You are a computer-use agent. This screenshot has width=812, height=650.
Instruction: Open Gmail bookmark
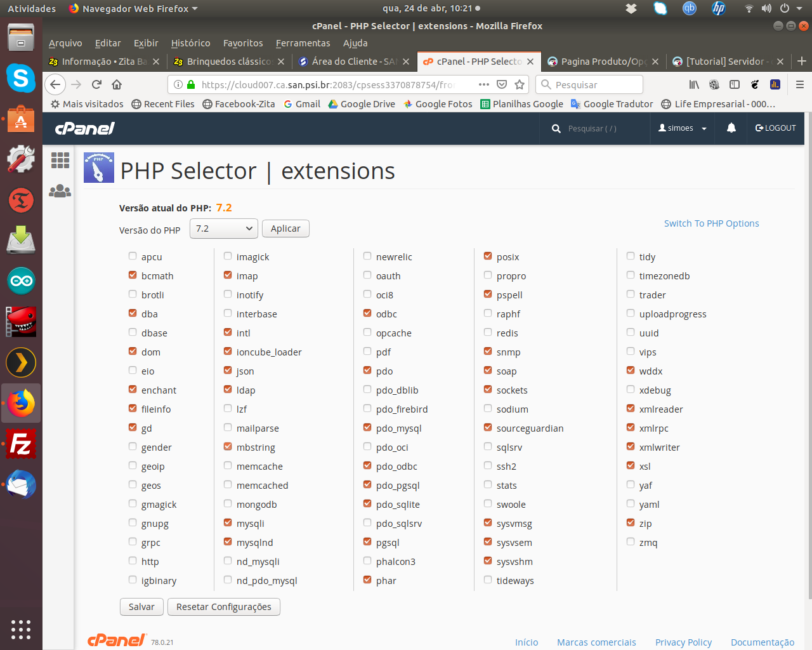tap(301, 104)
